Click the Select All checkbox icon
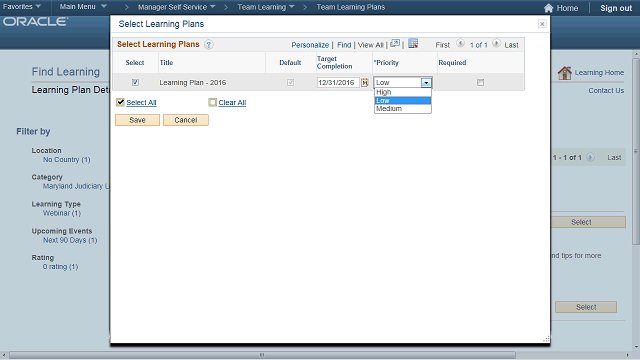This screenshot has width=640, height=360. (x=120, y=102)
